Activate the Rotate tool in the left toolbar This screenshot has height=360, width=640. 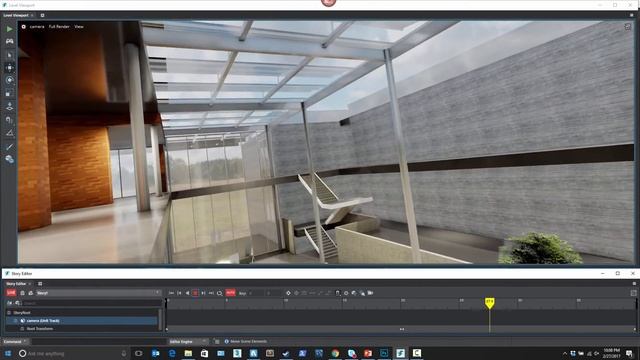tap(9, 80)
